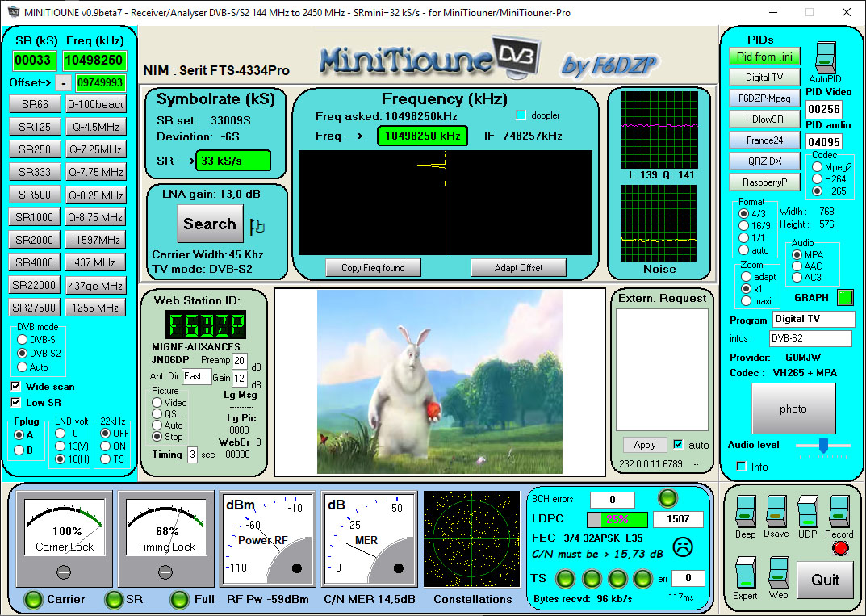The image size is (866, 616).
Task: Select the 1255 MHz frequency preset
Action: 95,307
